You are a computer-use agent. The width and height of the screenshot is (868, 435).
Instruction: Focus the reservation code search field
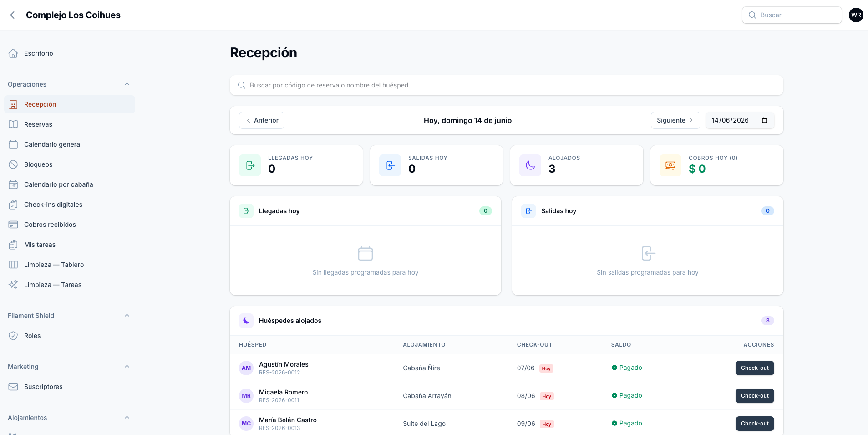(x=507, y=85)
